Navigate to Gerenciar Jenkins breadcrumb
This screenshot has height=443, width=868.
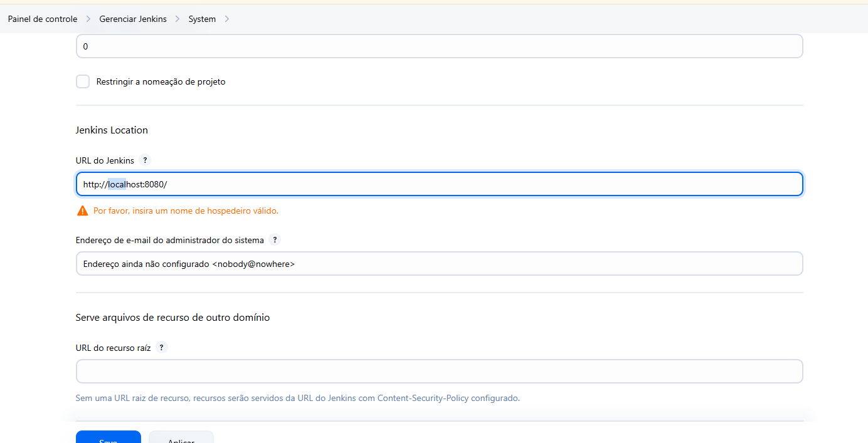(x=133, y=19)
